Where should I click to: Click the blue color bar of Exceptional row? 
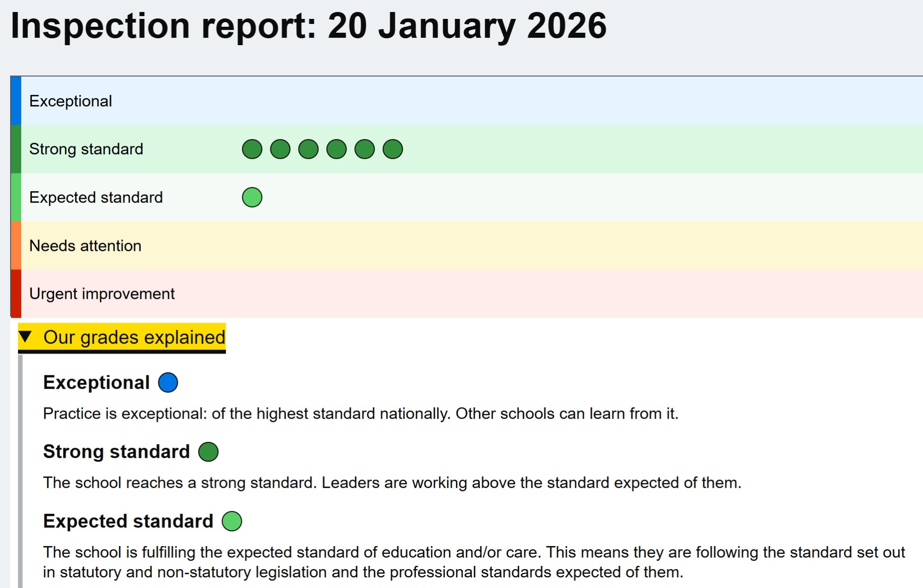point(16,101)
